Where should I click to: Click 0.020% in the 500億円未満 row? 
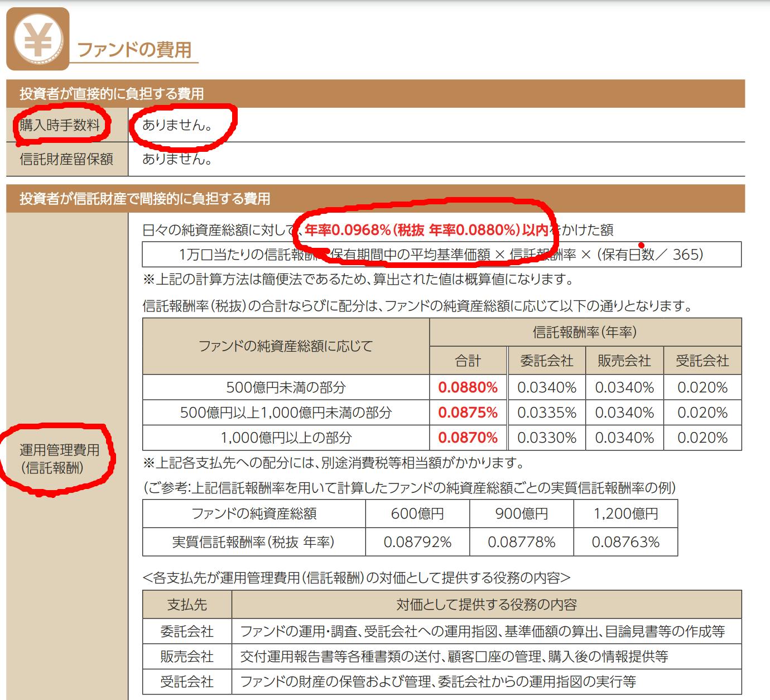[x=702, y=387]
